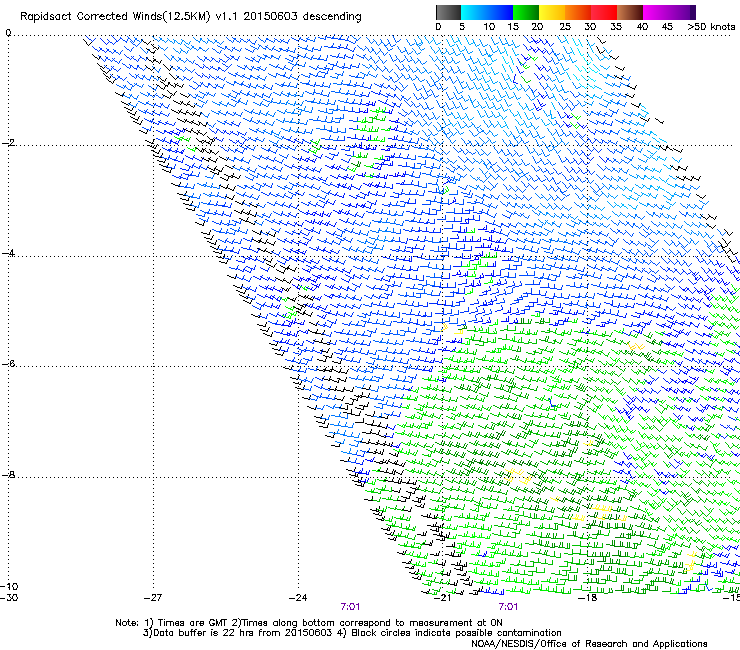
Task: Click the longitude axis label '-24'
Action: coord(298,598)
